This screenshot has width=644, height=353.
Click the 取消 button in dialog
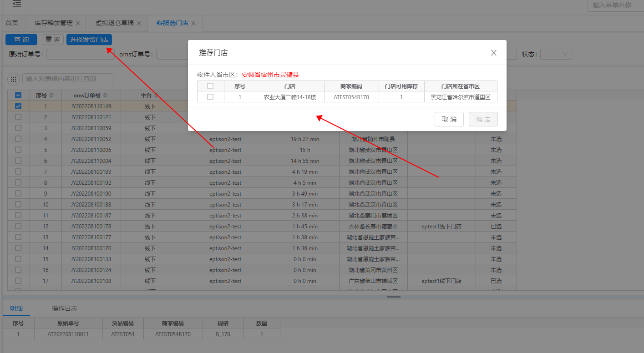tap(449, 119)
